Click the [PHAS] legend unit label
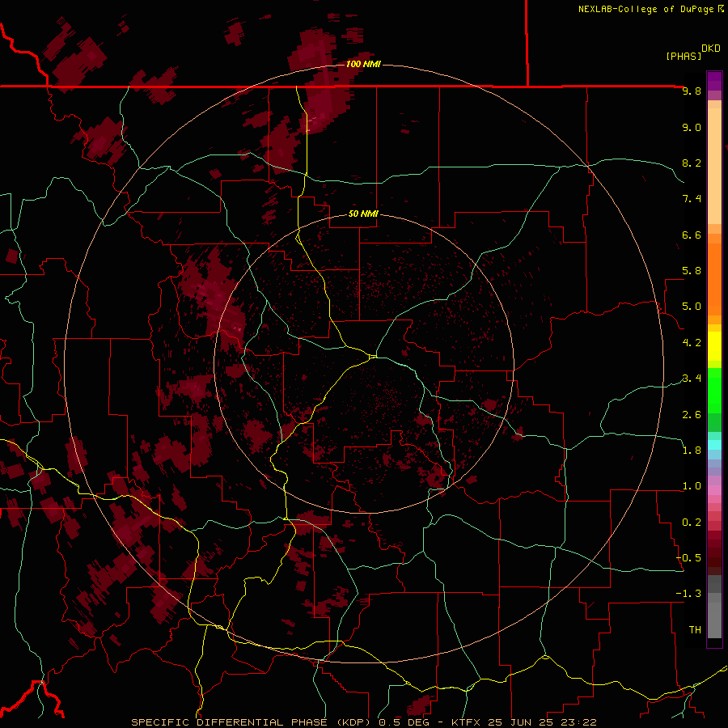Screen dimensions: 728x728 pyautogui.click(x=684, y=56)
